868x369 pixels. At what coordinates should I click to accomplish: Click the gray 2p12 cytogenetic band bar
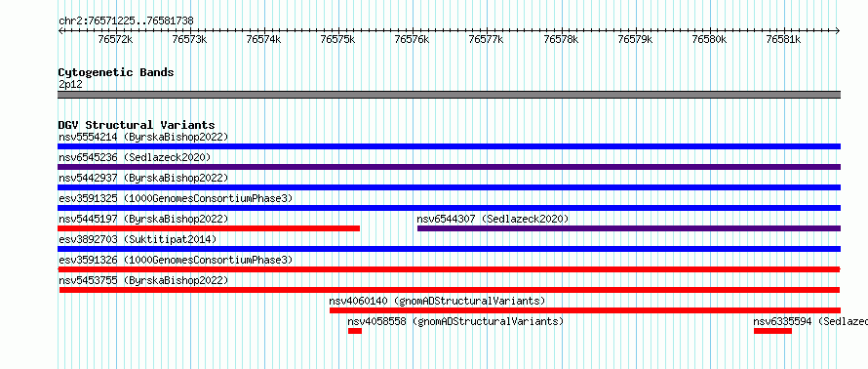[x=449, y=95]
